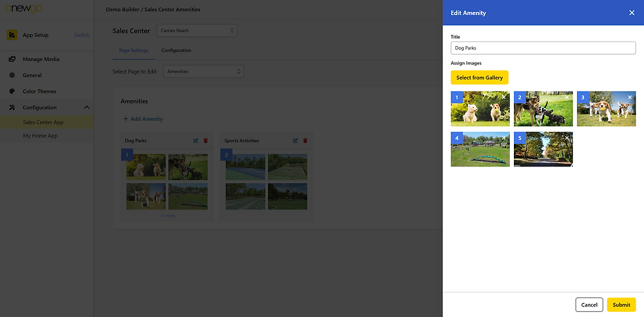Viewport: 644px width, 317px height.
Task: Click the Edit Amenity panel heading
Action: (x=468, y=12)
